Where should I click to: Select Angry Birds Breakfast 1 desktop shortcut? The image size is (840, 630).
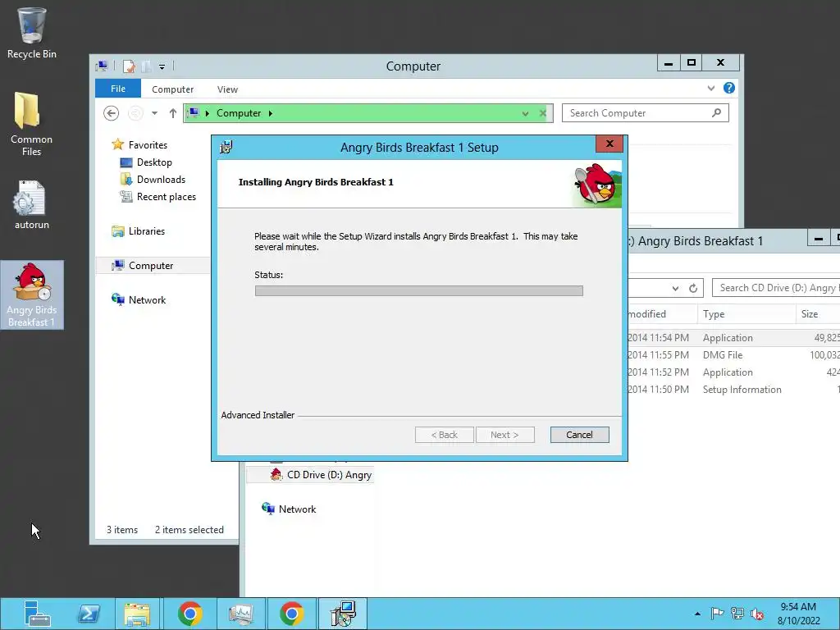point(32,294)
